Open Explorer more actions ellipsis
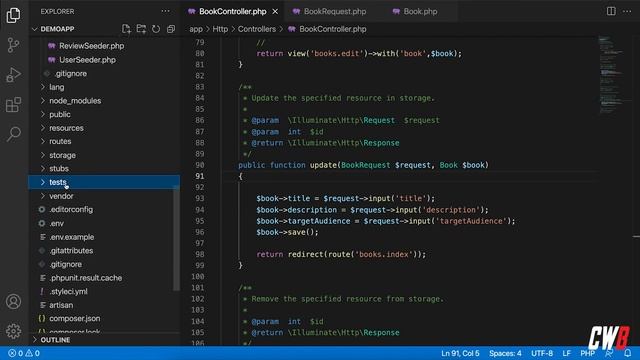The height and width of the screenshot is (360, 640). pyautogui.click(x=165, y=11)
